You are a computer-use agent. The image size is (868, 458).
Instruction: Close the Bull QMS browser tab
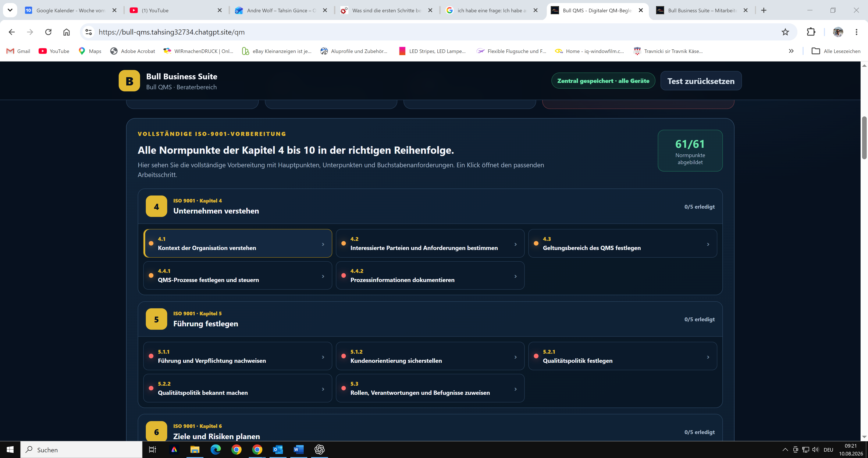click(x=641, y=10)
